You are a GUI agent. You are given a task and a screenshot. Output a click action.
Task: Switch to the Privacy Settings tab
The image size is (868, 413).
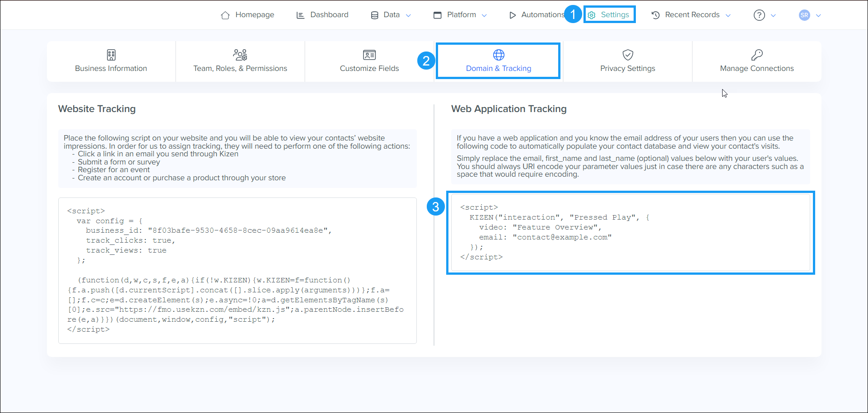[628, 61]
